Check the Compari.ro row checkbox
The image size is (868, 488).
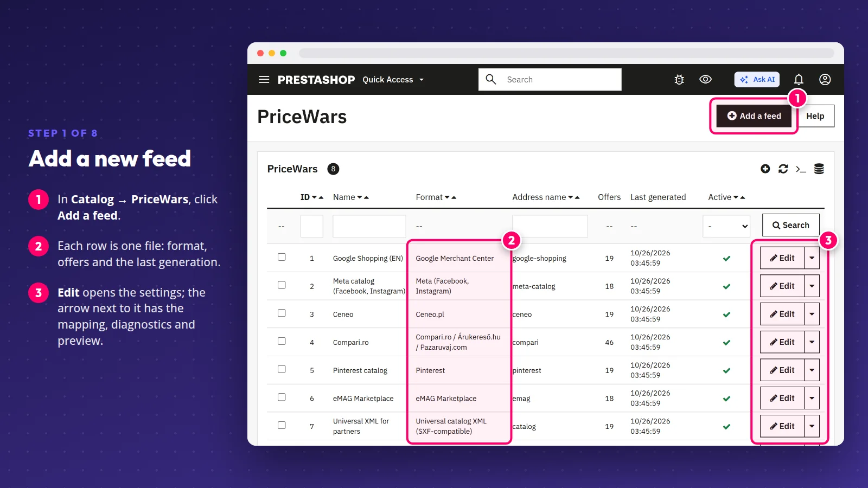pos(282,341)
